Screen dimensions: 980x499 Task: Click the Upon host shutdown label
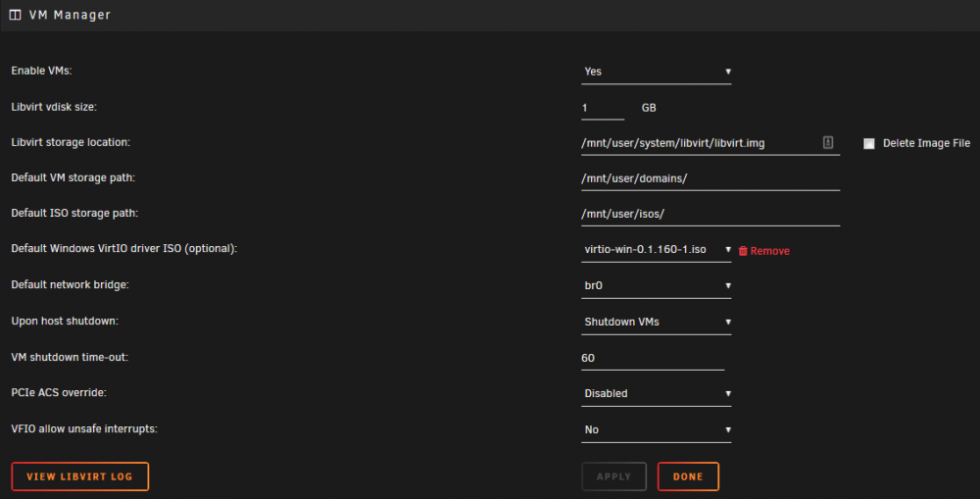65,321
